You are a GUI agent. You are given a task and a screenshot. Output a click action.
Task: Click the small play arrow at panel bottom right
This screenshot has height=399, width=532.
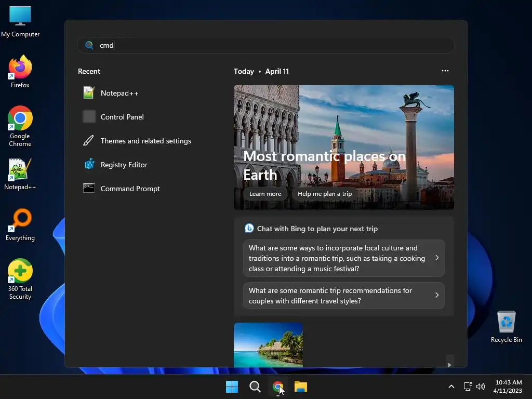[x=449, y=365]
